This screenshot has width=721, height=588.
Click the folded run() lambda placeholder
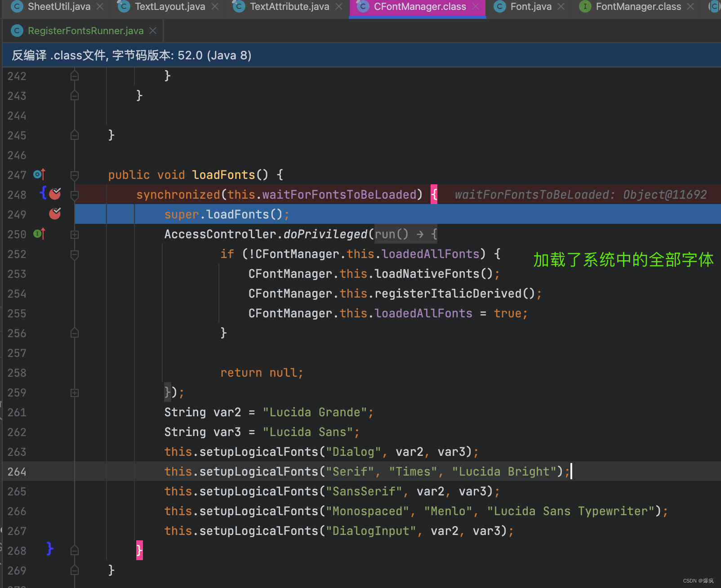click(x=405, y=234)
